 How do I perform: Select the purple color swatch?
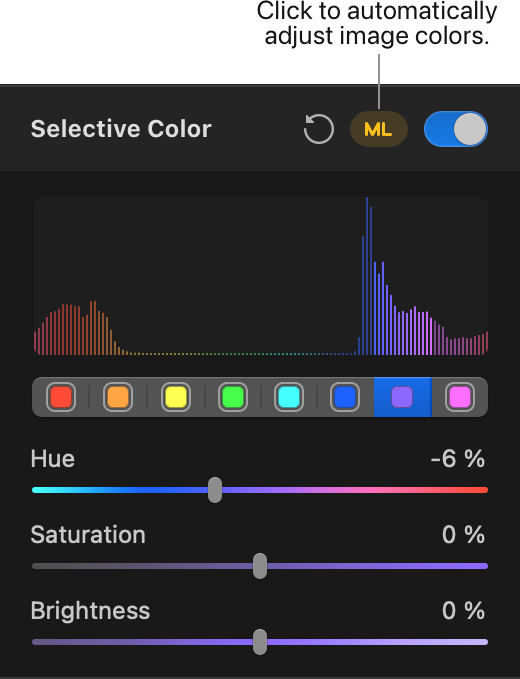coord(402,397)
